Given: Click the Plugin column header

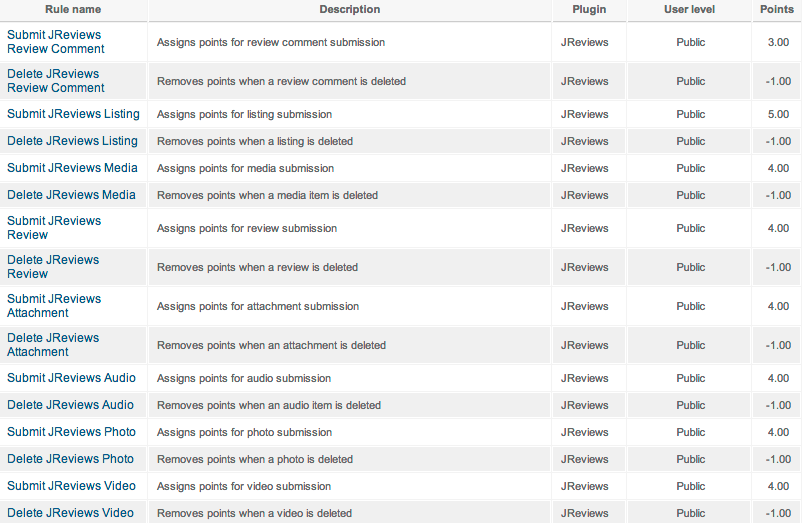Looking at the screenshot, I should pos(589,10).
